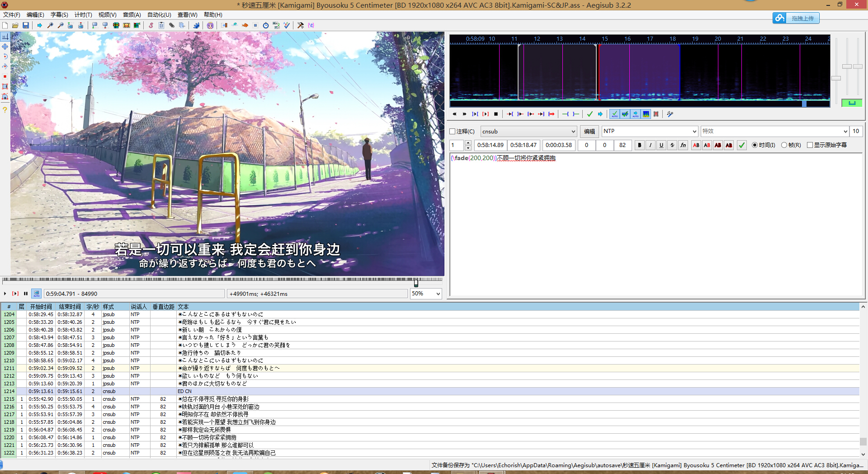Open the Automation manager gear icon

click(x=196, y=25)
